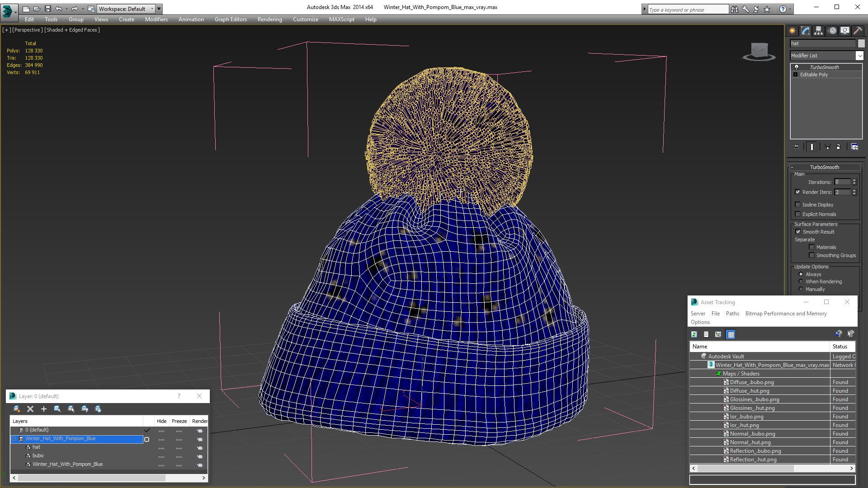This screenshot has height=488, width=868.
Task: Save the scene with the floppy icon
Action: click(48, 9)
